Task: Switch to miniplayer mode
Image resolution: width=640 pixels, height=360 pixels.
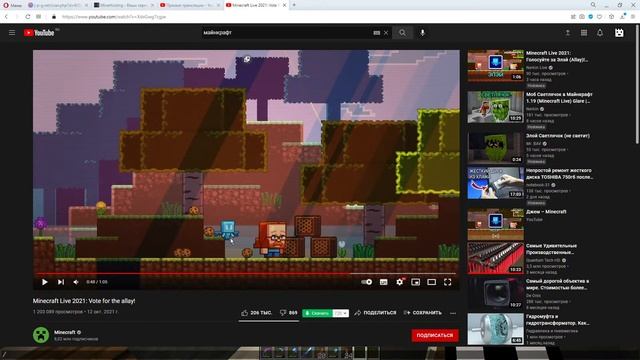Action: (416, 282)
